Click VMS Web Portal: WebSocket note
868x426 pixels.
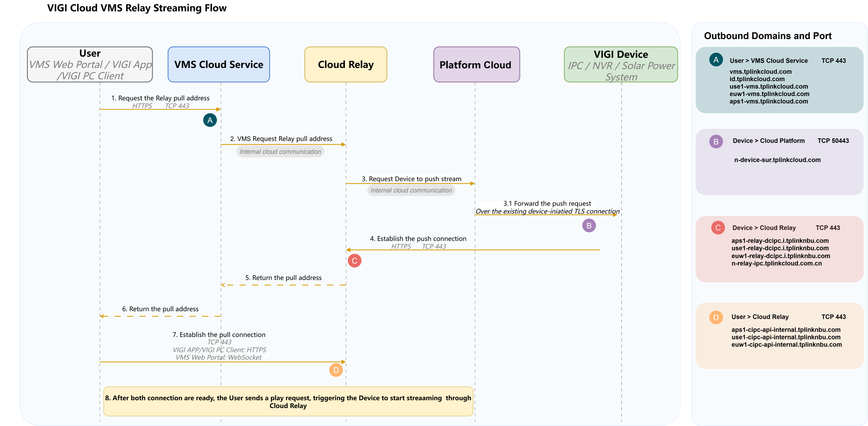219,357
